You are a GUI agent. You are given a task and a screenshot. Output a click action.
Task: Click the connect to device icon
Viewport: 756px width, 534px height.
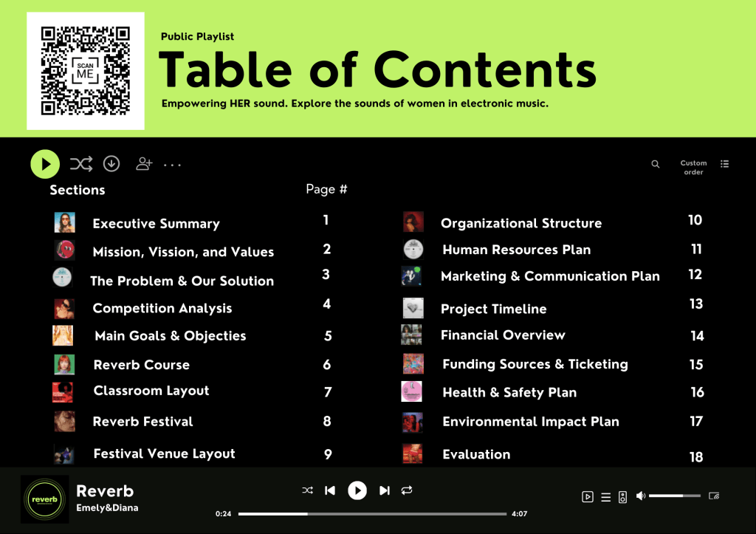click(x=622, y=496)
